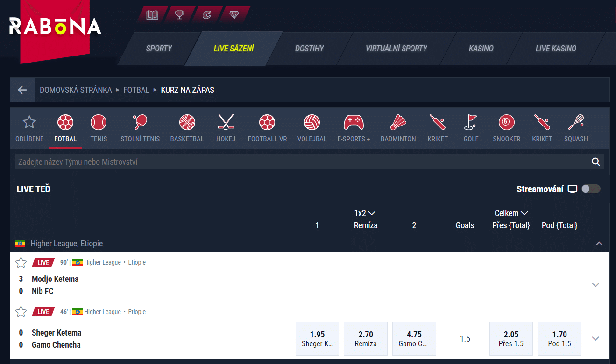Favorite the Modjo Ketema match star

[21, 263]
